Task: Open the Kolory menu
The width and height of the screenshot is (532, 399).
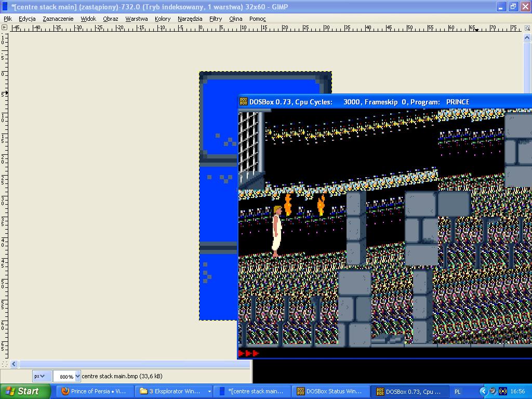Action: 163,19
